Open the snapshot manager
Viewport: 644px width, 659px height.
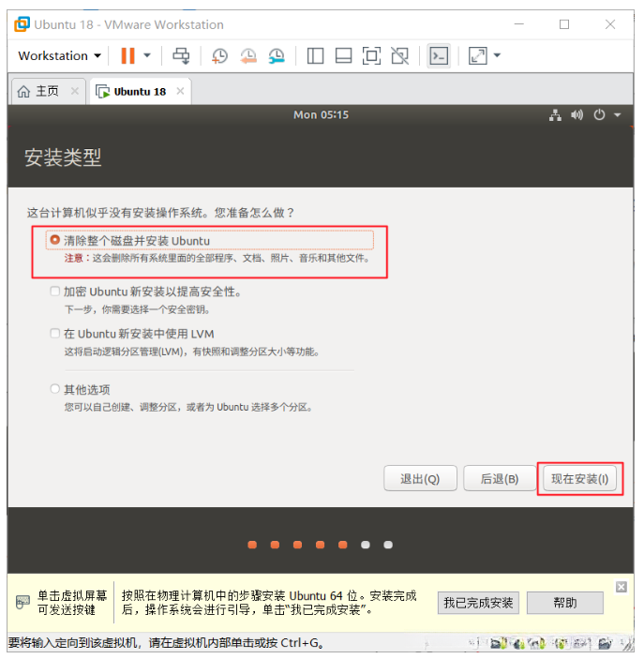pos(277,55)
